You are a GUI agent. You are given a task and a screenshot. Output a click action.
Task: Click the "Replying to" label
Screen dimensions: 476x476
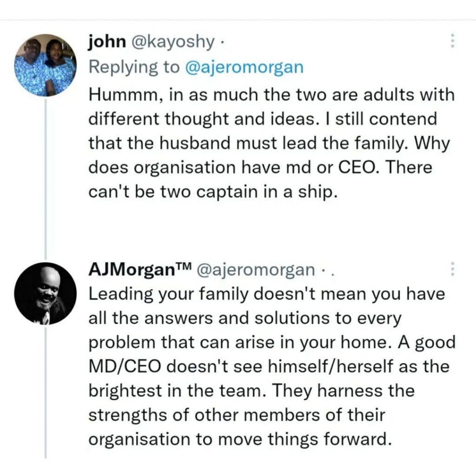tap(134, 67)
